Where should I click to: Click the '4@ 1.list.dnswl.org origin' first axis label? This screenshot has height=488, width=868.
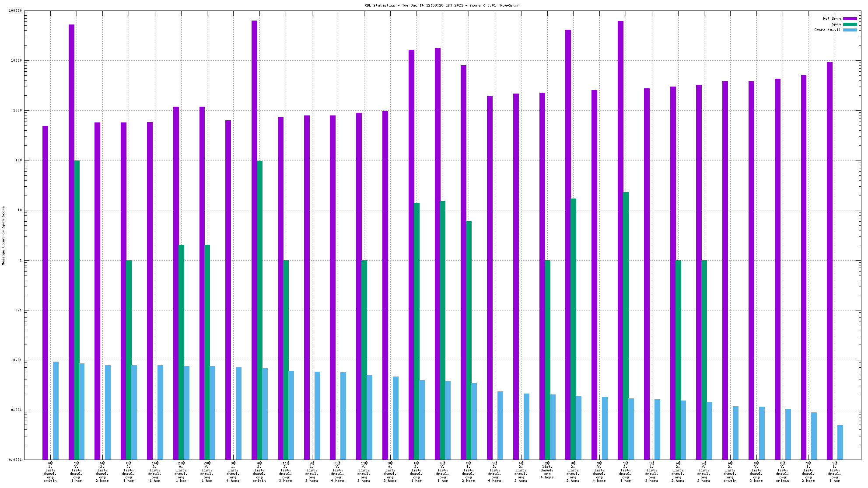[50, 471]
